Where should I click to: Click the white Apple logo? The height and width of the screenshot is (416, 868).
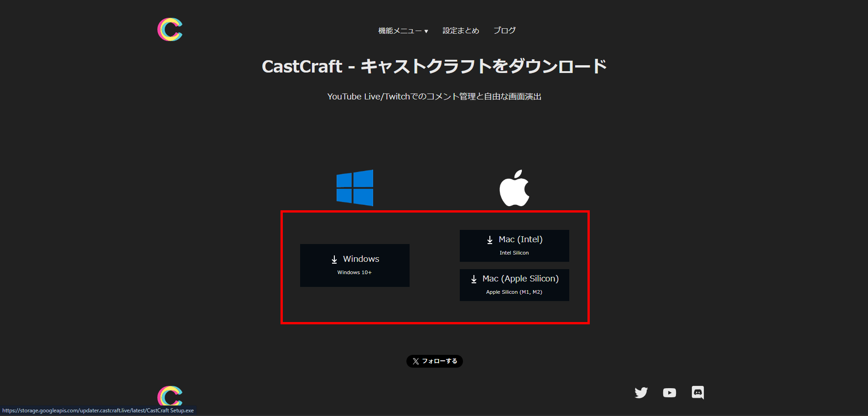515,188
